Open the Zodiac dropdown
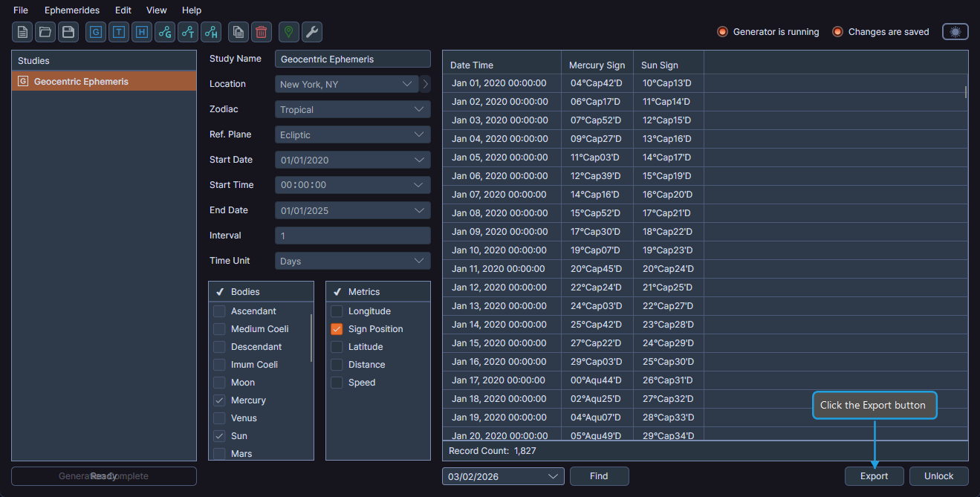Viewport: 980px width, 497px height. point(352,108)
